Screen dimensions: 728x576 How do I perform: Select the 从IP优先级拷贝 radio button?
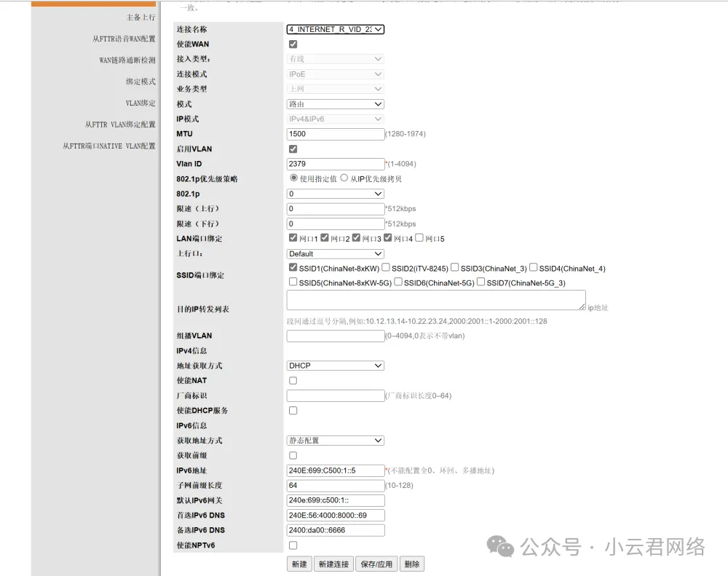344,178
